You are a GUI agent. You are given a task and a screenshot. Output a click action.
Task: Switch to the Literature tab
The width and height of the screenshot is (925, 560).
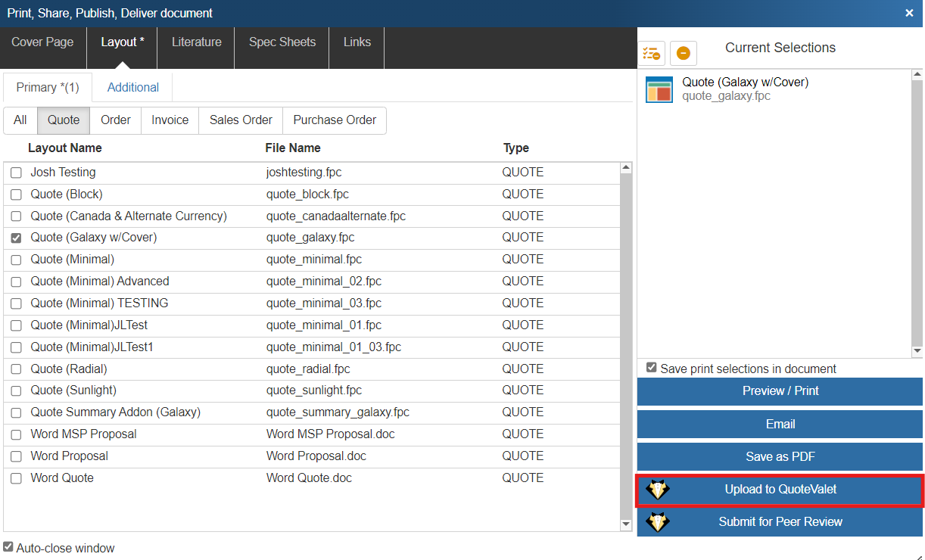(196, 42)
